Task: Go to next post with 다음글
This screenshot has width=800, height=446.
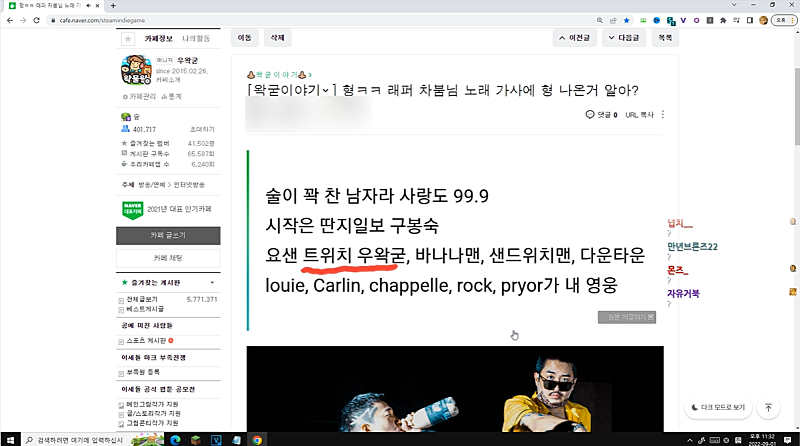Action: click(622, 38)
